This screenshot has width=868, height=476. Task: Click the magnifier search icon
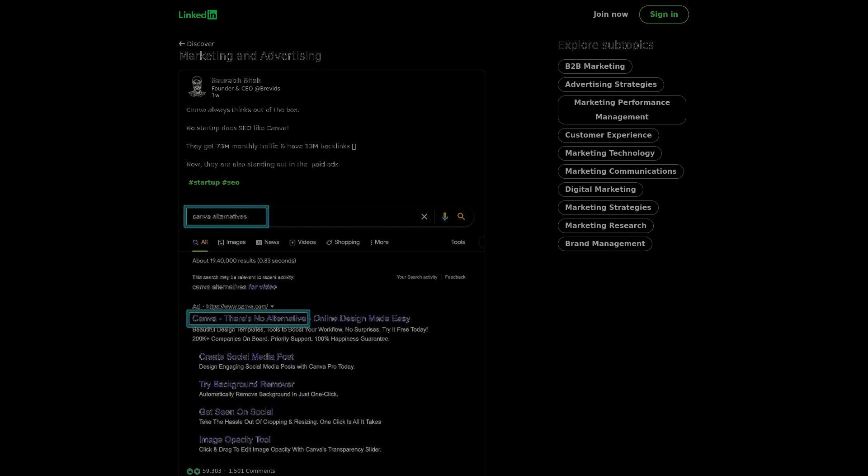461,217
